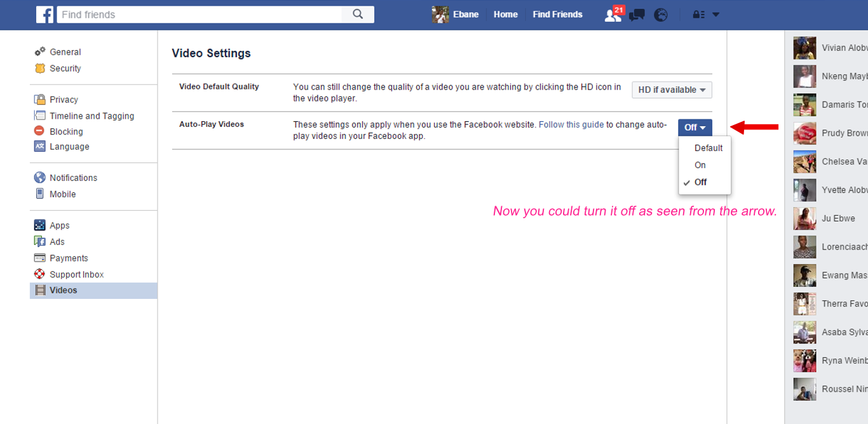The width and height of the screenshot is (868, 424).
Task: Open Blocking settings section
Action: [x=66, y=132]
